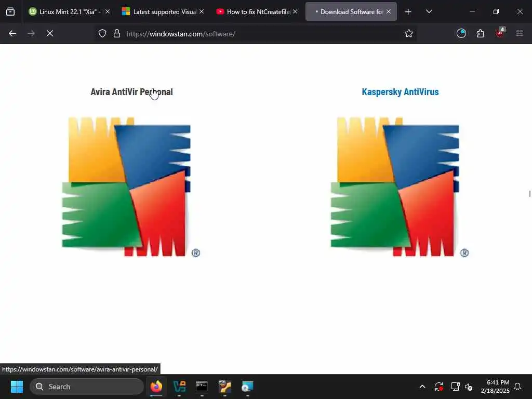Switch to Latest supported Visual tab

pos(163,12)
